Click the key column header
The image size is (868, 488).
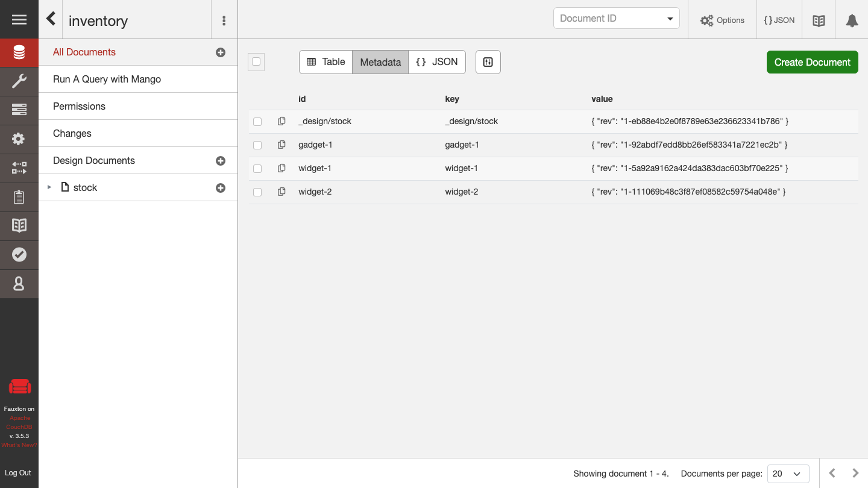coord(452,99)
